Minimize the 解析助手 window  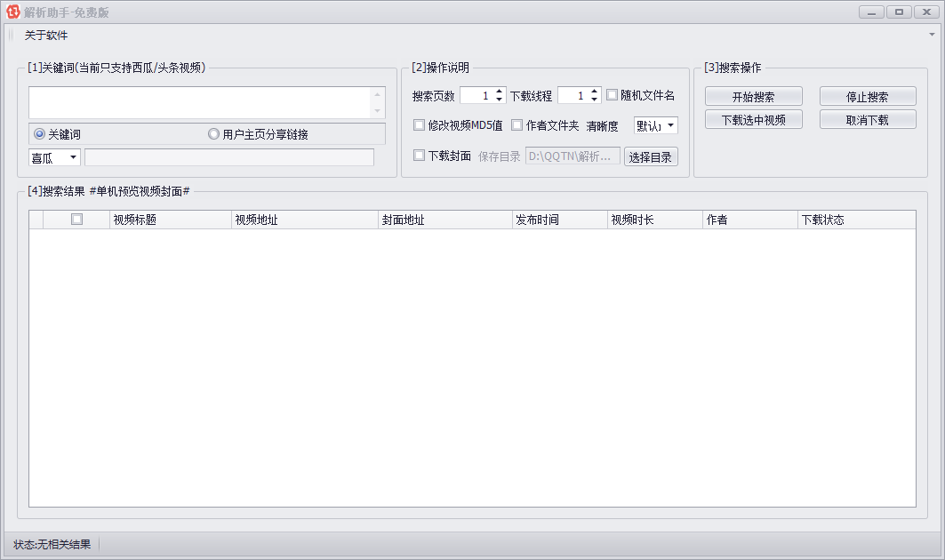[871, 12]
